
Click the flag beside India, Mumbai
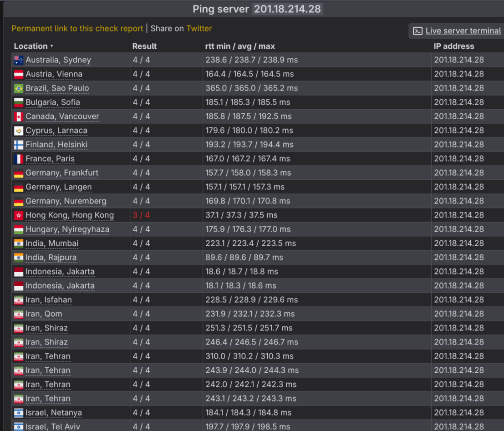tap(19, 243)
